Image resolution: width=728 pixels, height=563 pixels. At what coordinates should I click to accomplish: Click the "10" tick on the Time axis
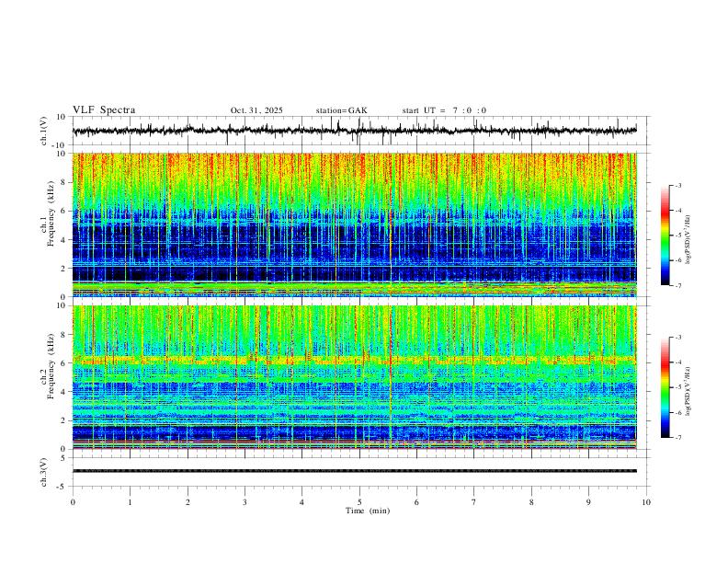[646, 502]
